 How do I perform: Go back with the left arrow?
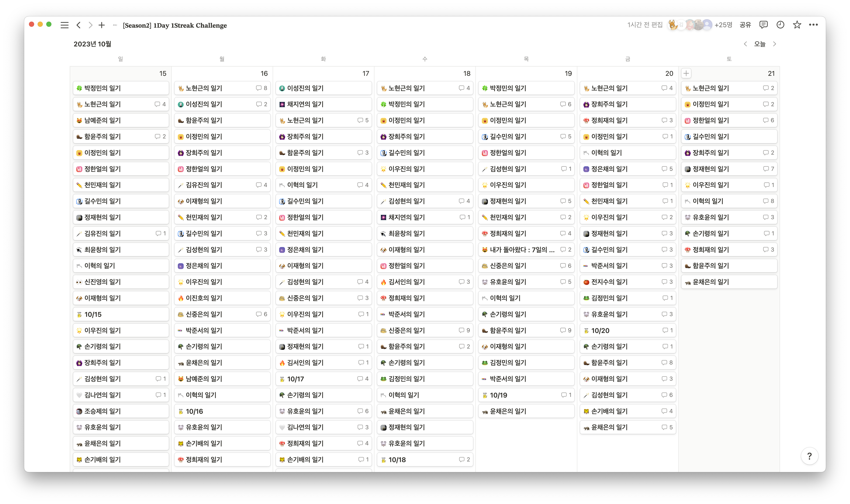[78, 25]
